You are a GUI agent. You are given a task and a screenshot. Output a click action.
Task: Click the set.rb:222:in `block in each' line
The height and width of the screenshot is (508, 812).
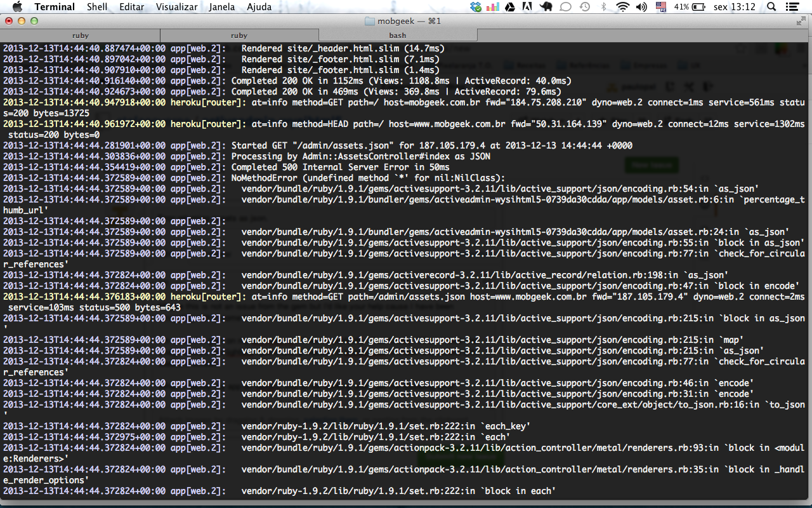(280, 491)
